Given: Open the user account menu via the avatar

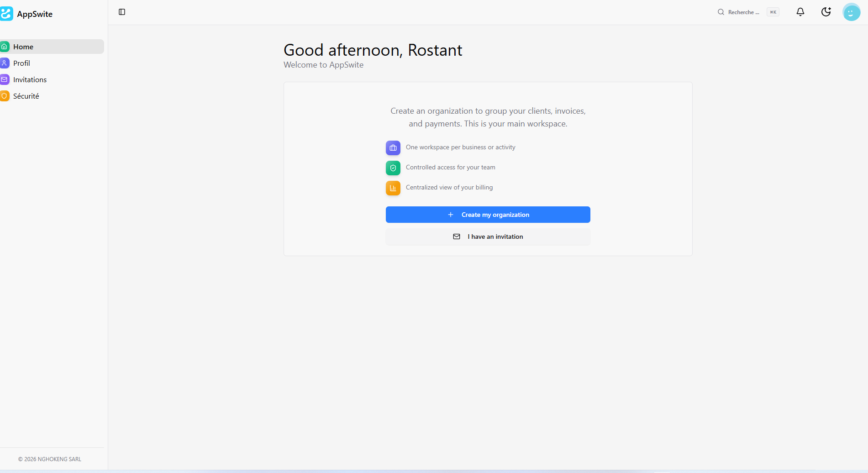Looking at the screenshot, I should click(851, 12).
